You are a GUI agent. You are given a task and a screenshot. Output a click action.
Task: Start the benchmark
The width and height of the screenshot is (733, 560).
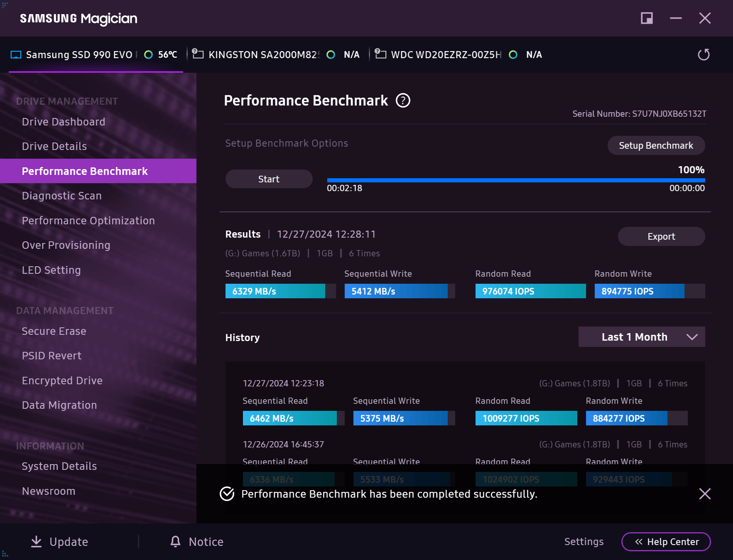coord(269,179)
